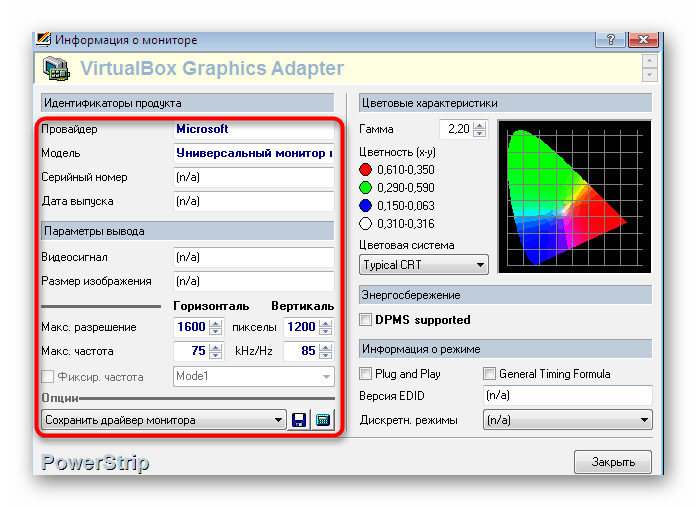The width and height of the screenshot is (696, 507).
Task: Enable the DPMS supported checkbox
Action: click(x=365, y=320)
